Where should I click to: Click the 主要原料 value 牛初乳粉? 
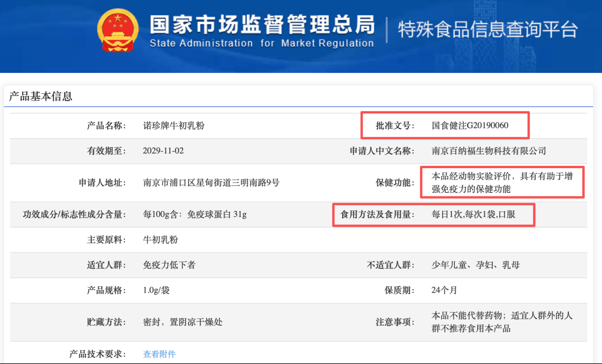click(x=160, y=240)
